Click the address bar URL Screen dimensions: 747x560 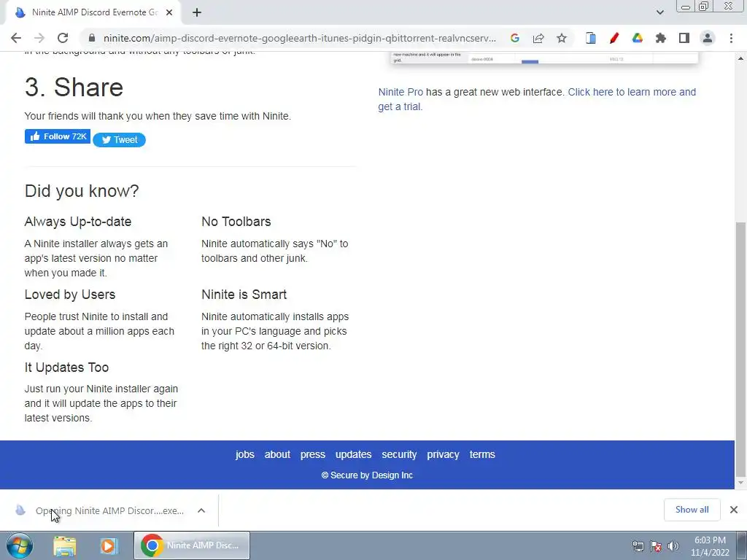[299, 38]
